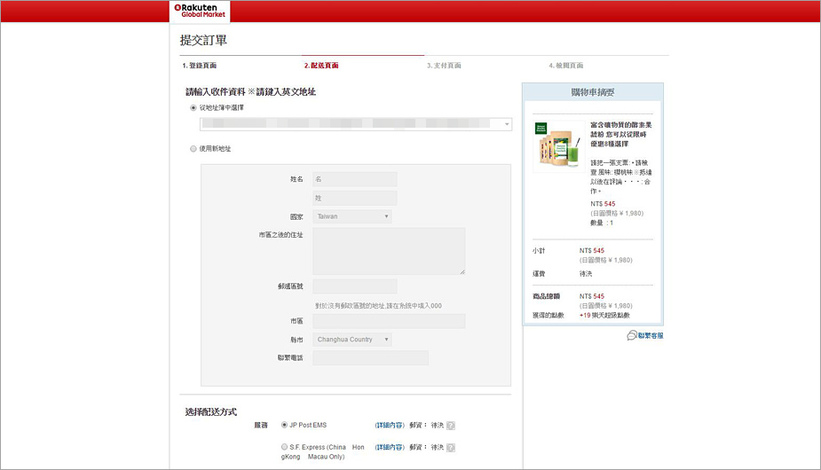
Task: Choose S.F. Express shipping method
Action: (284, 447)
